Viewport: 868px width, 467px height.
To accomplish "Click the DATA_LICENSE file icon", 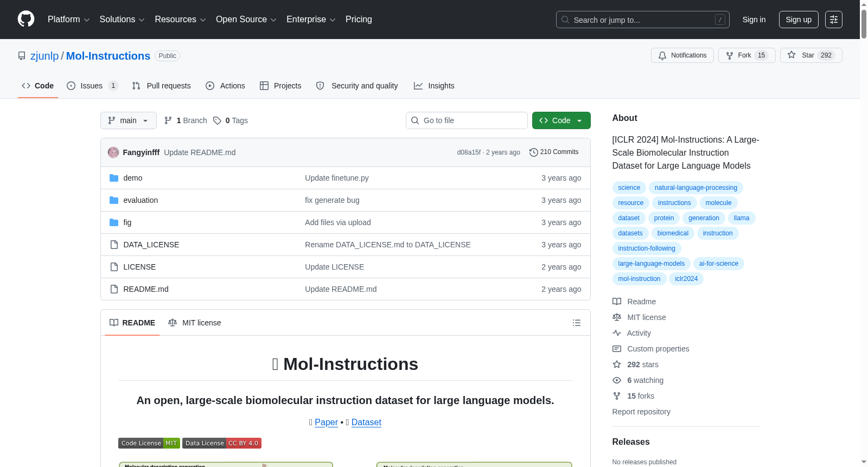I will click(114, 245).
